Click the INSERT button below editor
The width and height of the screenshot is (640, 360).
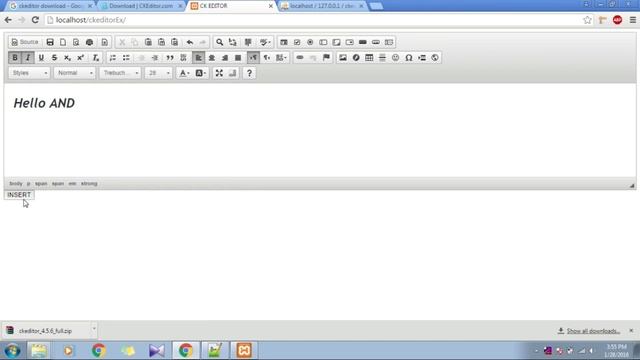(x=19, y=195)
